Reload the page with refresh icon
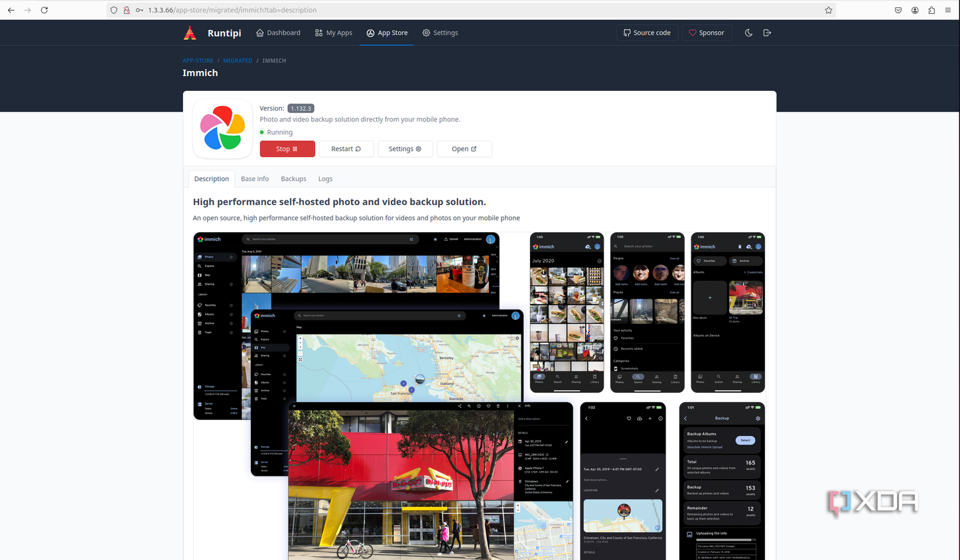Viewport: 960px width, 560px height. [x=44, y=10]
